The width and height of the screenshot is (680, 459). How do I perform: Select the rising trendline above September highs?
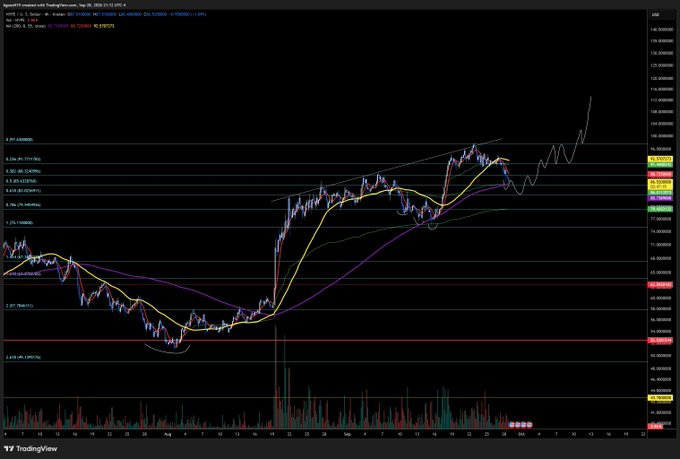coord(386,170)
